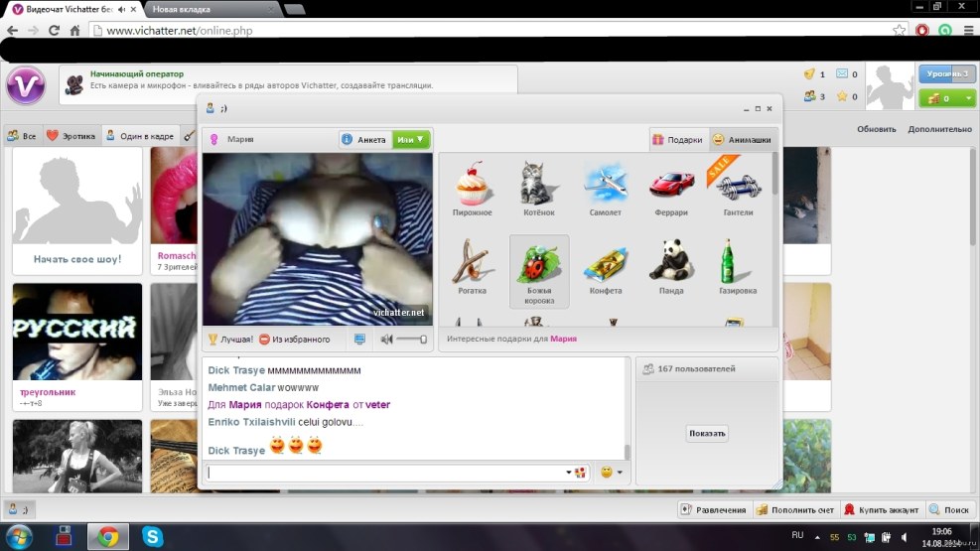The image size is (980, 551).
Task: Select the Один в кадре category tab
Action: pos(140,136)
